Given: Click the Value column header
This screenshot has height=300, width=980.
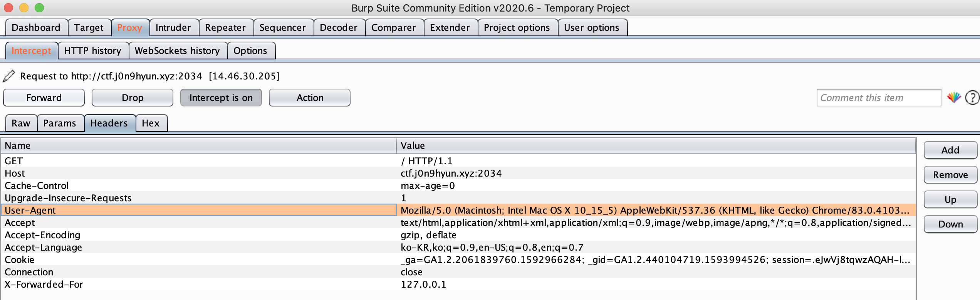Looking at the screenshot, I should pos(656,146).
